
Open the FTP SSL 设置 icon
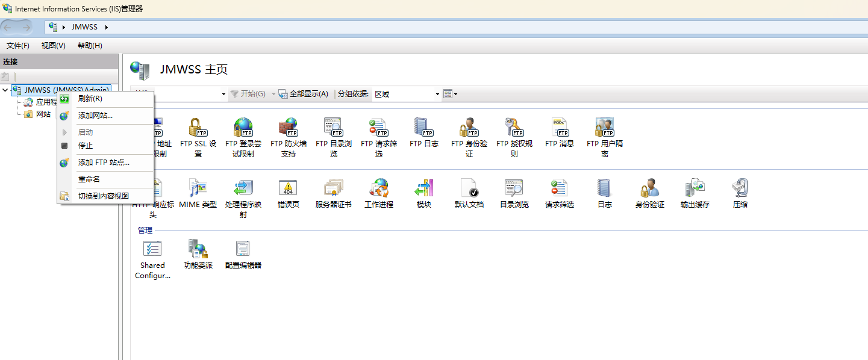pos(198,128)
